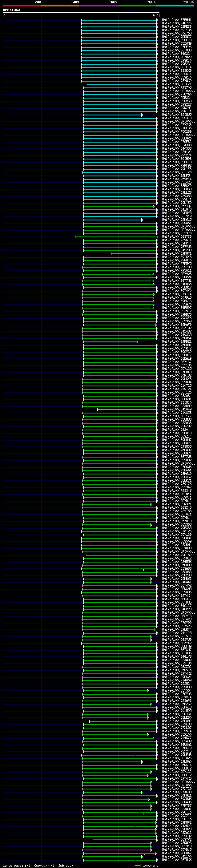Open the UniRef100_Q9S712 hit
The image size is (197, 868).
click(x=176, y=816)
